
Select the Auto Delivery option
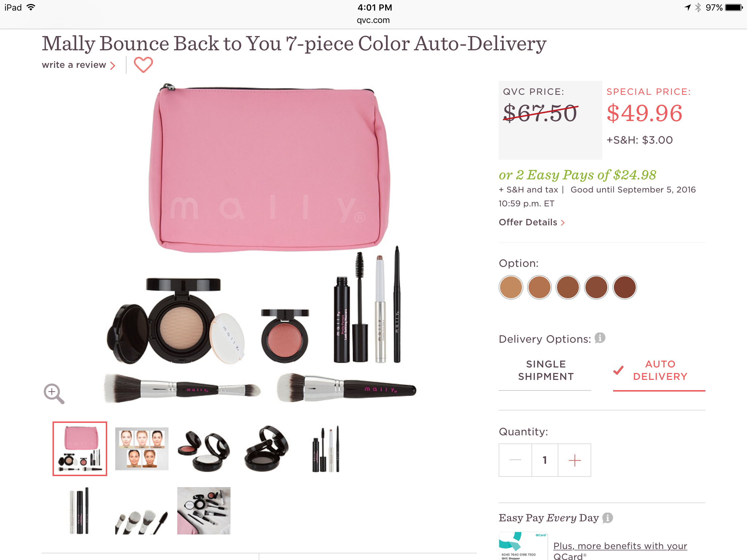659,370
